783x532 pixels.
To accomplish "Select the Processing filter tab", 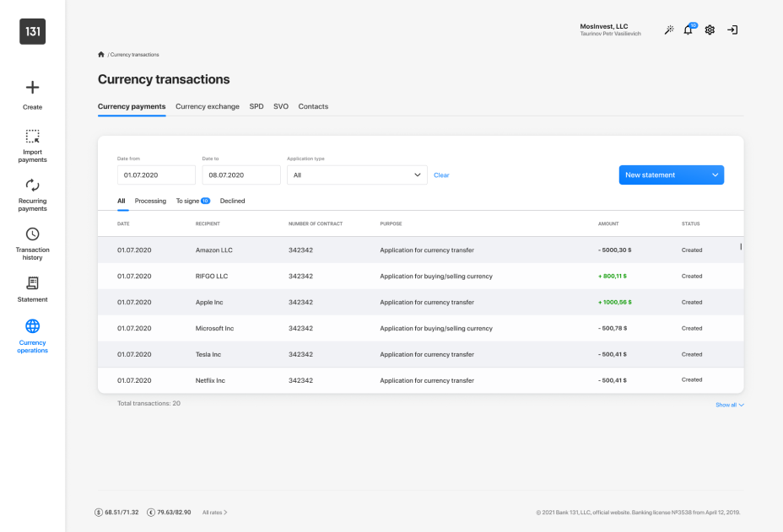I will click(150, 201).
